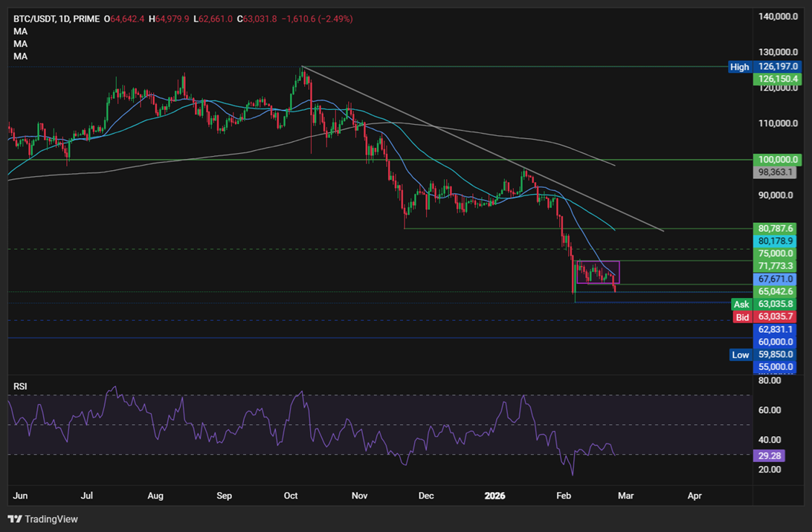
Task: Click the first MA indicator label
Action: pos(21,31)
